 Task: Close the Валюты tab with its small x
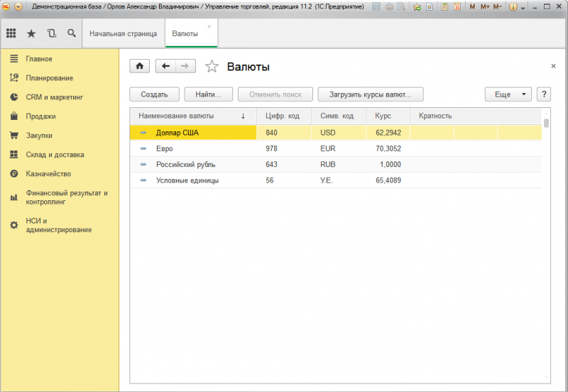pos(209,26)
